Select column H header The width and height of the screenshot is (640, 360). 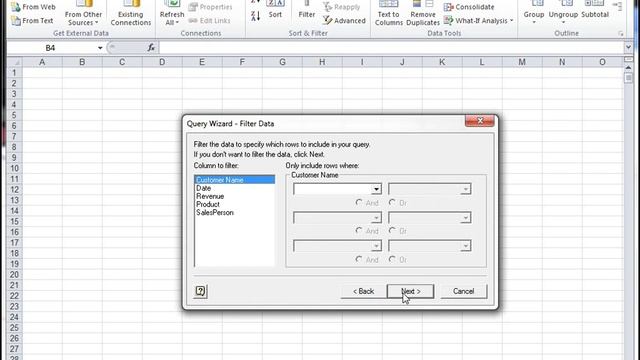(x=322, y=62)
